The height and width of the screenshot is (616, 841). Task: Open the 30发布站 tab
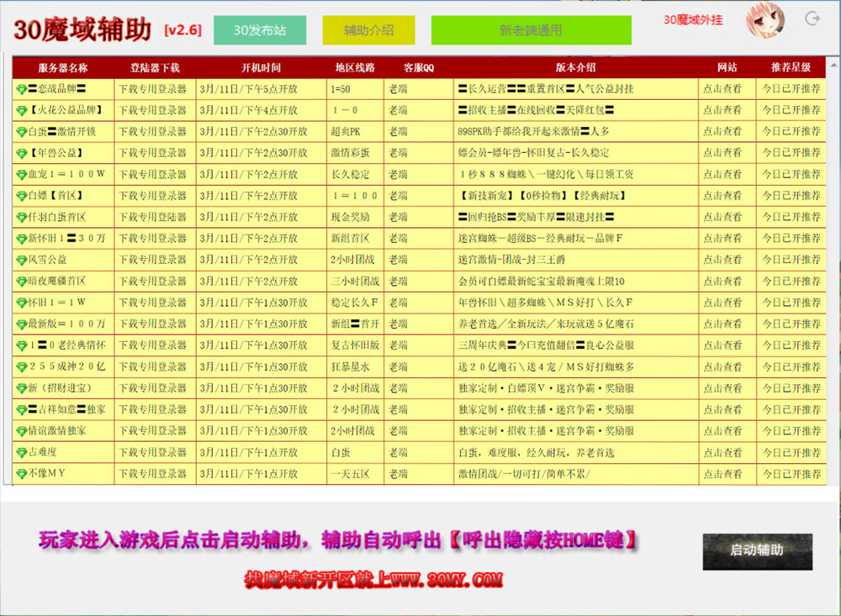(x=259, y=30)
